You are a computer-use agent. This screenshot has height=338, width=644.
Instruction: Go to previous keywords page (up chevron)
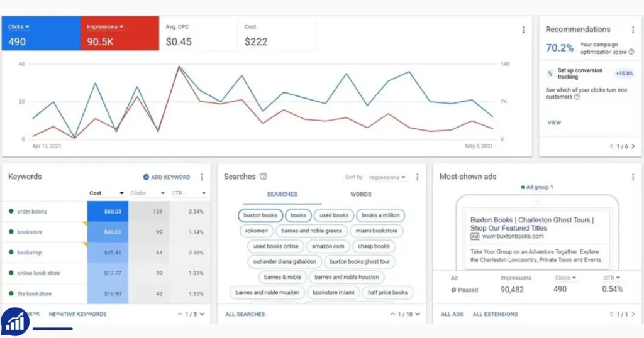point(180,314)
